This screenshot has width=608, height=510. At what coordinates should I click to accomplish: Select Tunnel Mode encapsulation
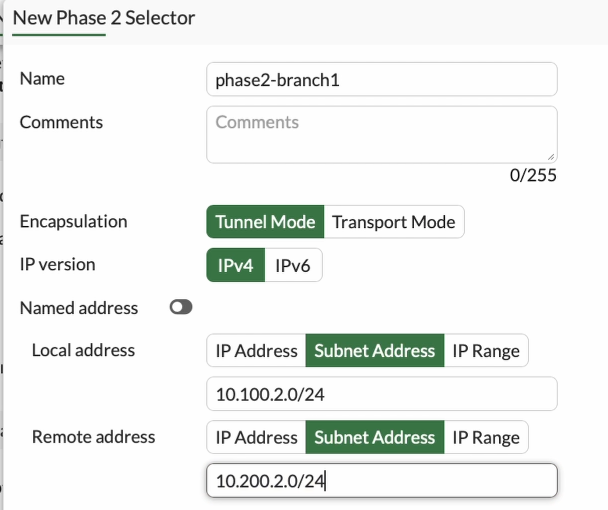pos(265,222)
